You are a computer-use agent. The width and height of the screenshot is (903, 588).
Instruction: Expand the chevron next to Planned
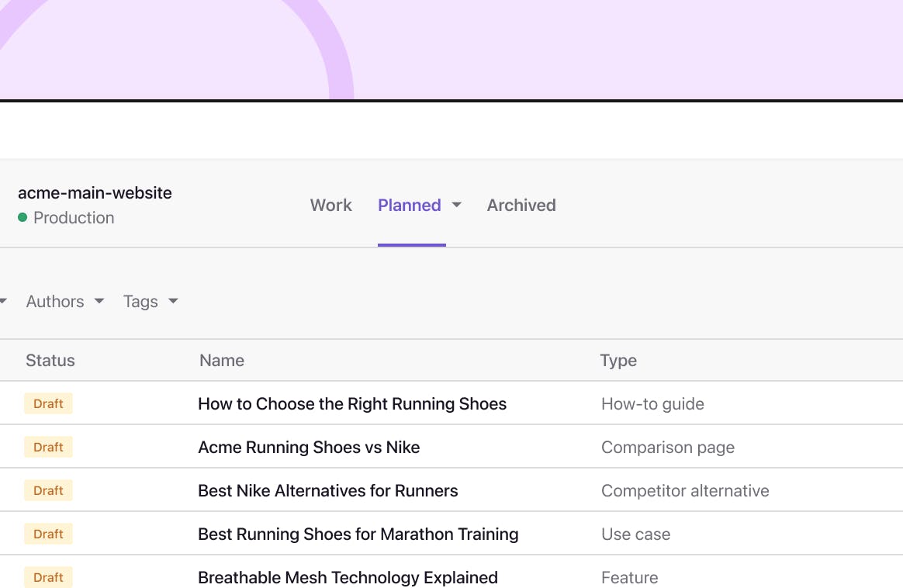tap(457, 205)
